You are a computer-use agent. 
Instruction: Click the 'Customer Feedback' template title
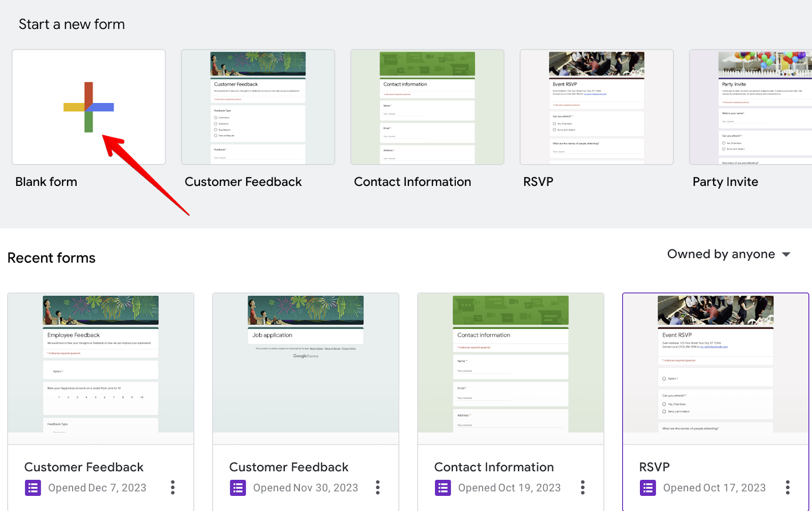(x=243, y=181)
